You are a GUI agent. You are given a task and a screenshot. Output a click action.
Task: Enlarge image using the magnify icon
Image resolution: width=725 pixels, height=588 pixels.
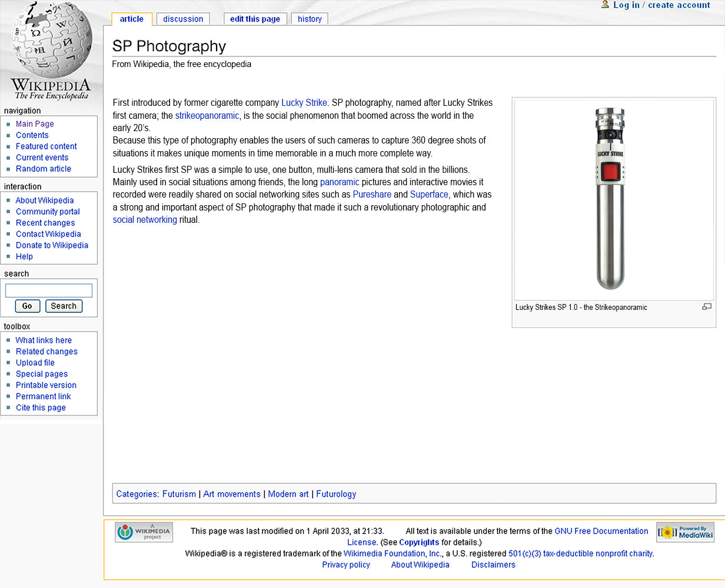(x=707, y=306)
